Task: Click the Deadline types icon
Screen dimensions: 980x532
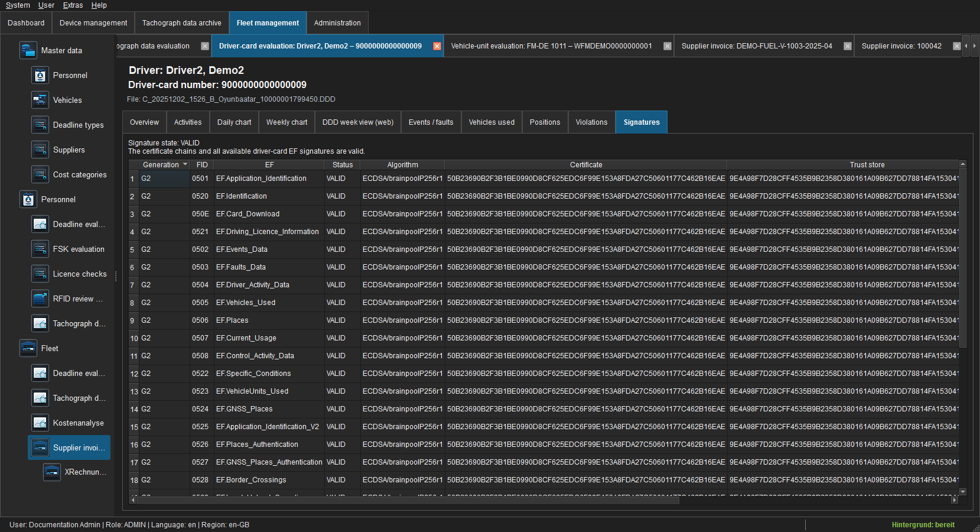Action: click(x=40, y=125)
